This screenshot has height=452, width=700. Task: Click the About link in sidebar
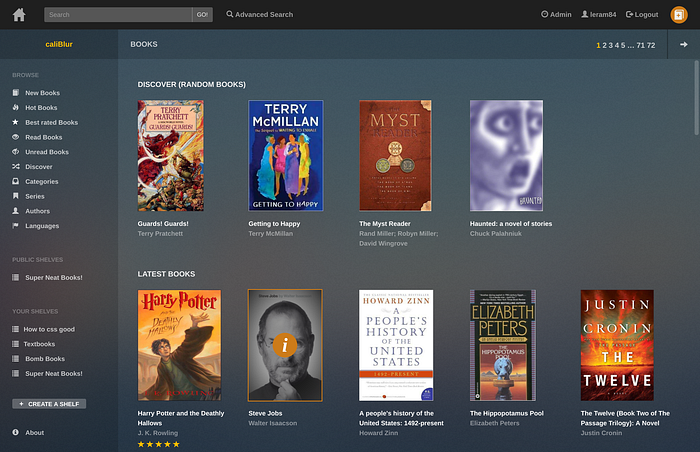click(x=34, y=432)
